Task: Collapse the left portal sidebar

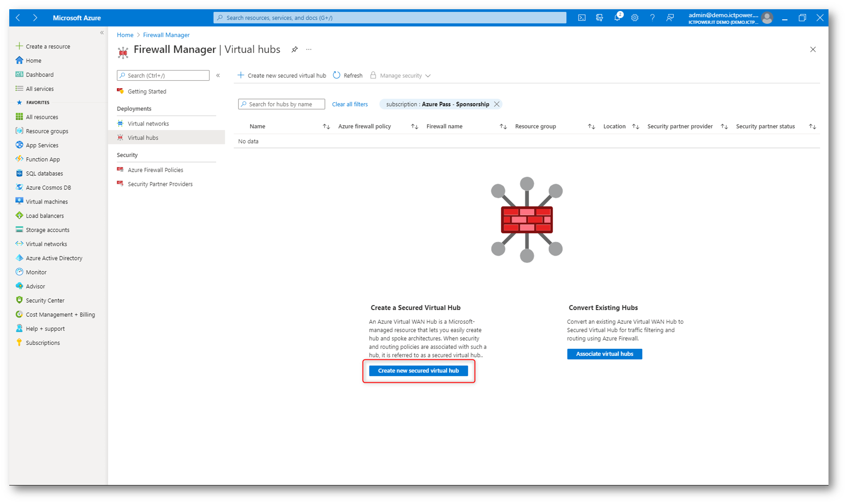Action: click(x=102, y=33)
